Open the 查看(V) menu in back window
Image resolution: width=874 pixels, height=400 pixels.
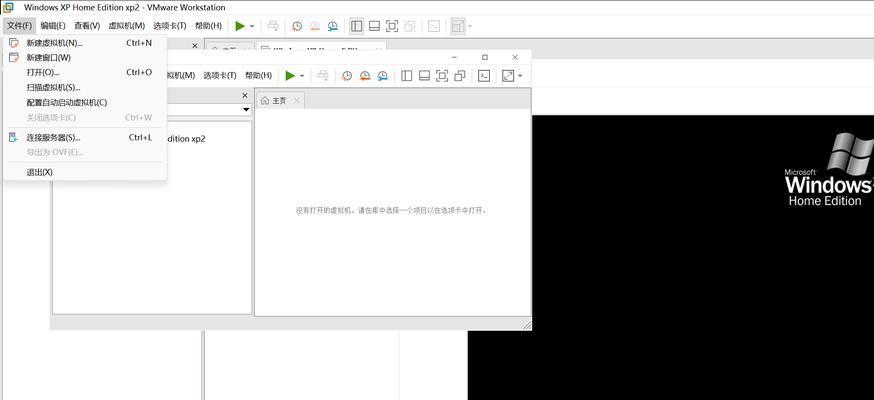(x=87, y=26)
